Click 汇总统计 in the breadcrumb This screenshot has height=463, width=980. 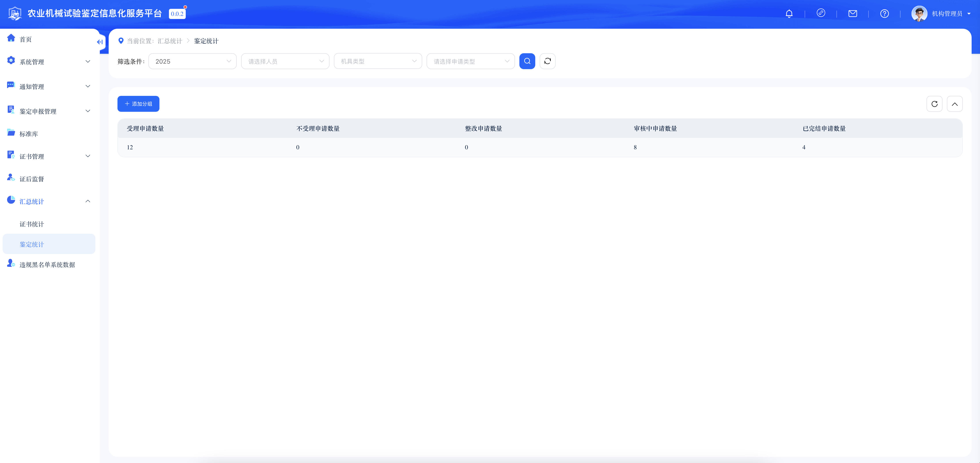click(x=170, y=41)
